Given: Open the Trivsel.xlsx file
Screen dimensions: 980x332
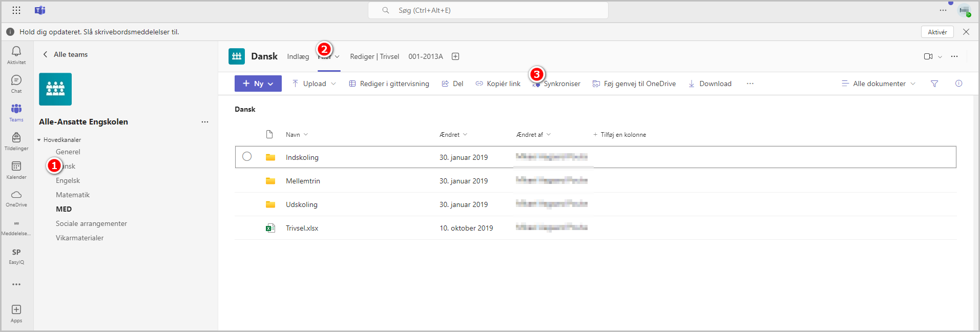Looking at the screenshot, I should (302, 228).
